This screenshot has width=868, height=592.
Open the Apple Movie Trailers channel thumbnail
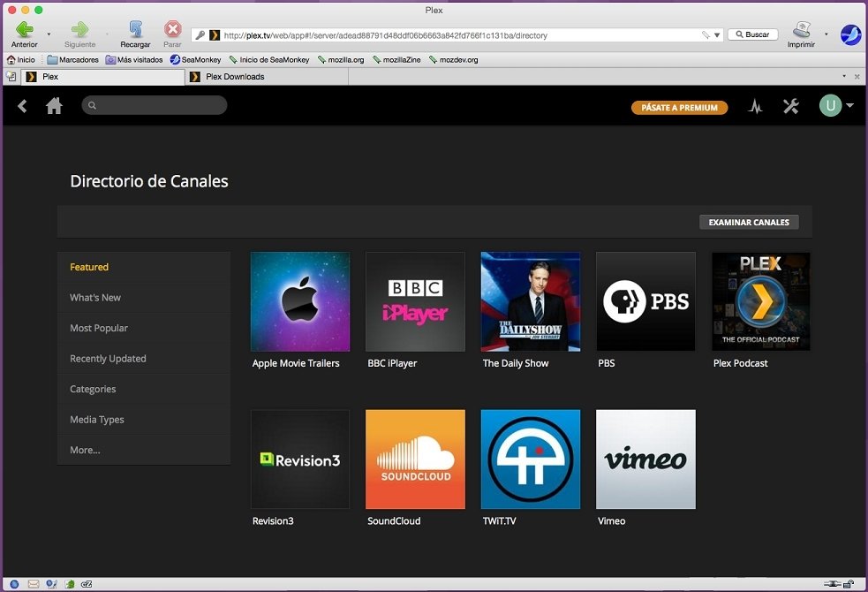(x=300, y=302)
